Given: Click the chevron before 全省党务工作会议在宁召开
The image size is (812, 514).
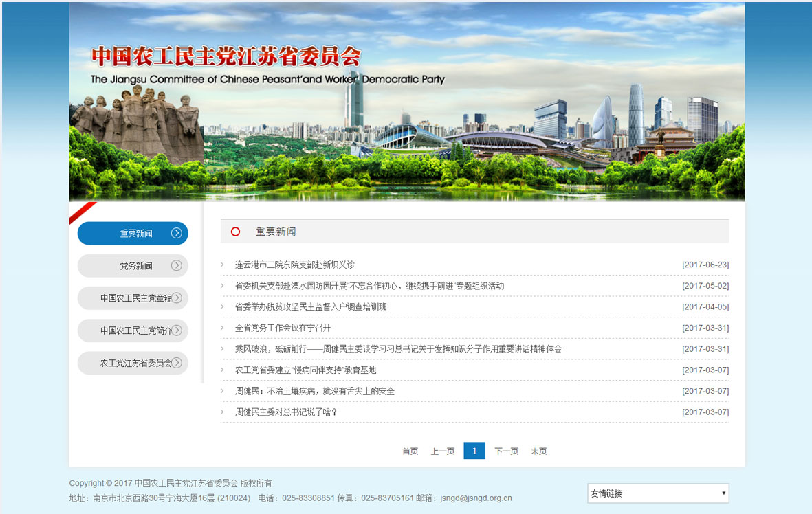Looking at the screenshot, I should [223, 328].
